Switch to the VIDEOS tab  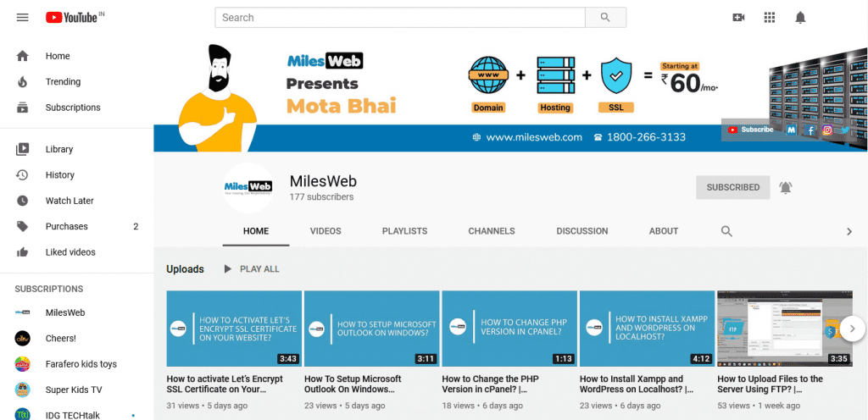pyautogui.click(x=325, y=231)
